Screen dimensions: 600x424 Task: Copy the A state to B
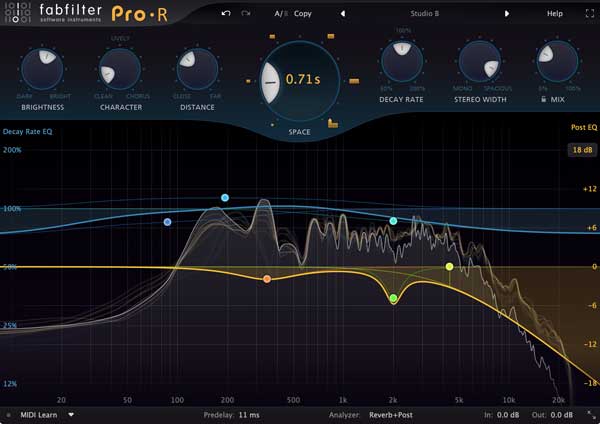[x=303, y=14]
